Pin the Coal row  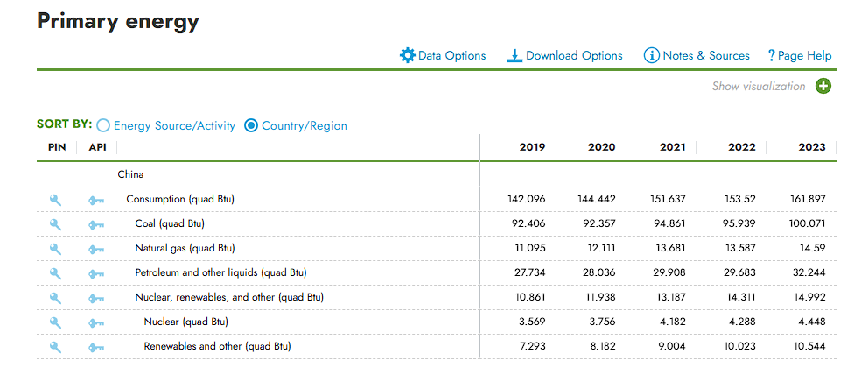coord(56,224)
